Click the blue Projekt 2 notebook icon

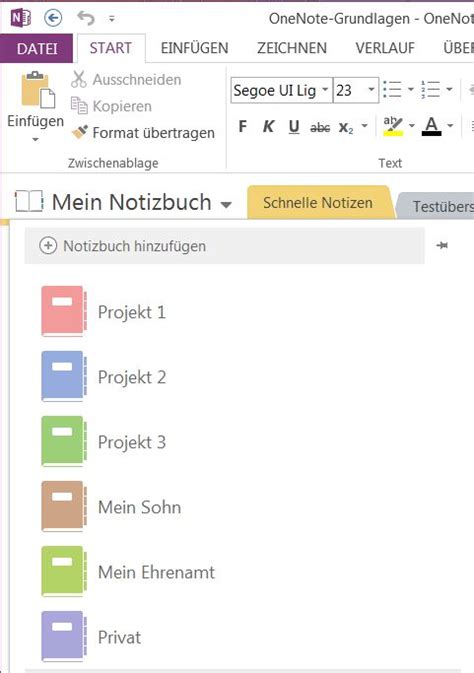[x=64, y=376]
